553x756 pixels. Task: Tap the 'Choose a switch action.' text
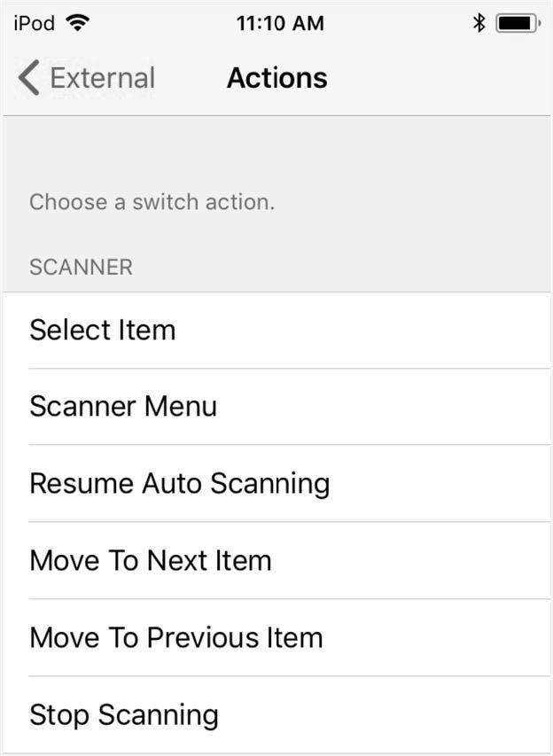[152, 202]
